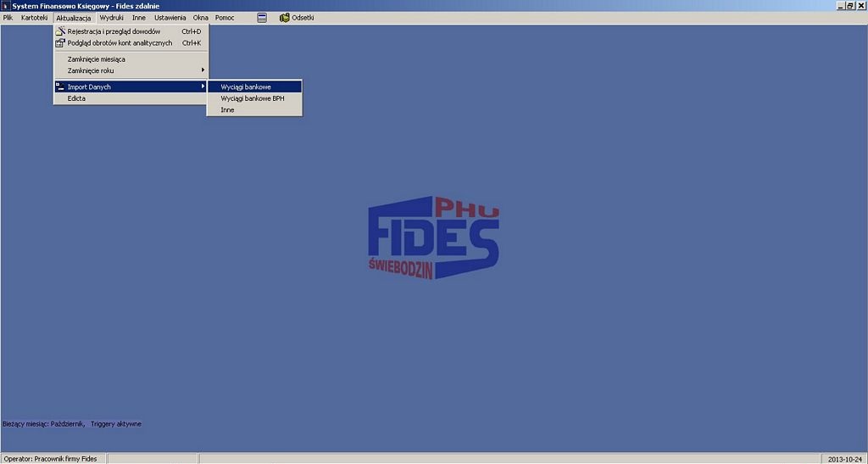Click Triggery aktywne text
This screenshot has height=464, width=868.
[116, 424]
